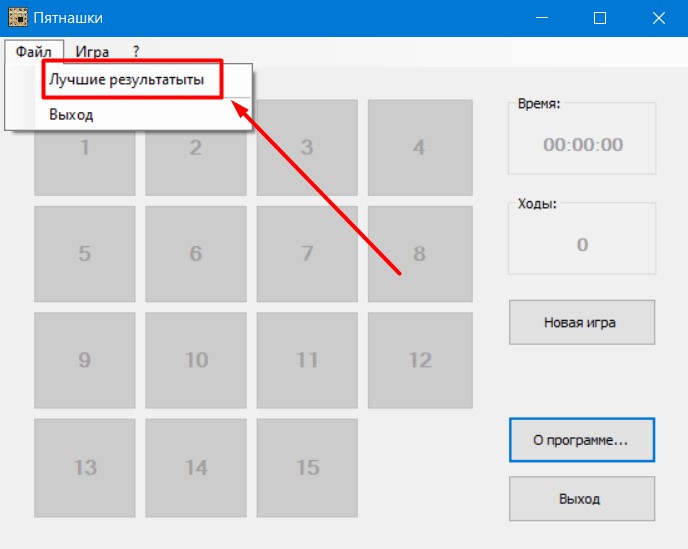Screen dimensions: 688x549
Task: Click puzzle tile number 8
Action: click(x=418, y=254)
